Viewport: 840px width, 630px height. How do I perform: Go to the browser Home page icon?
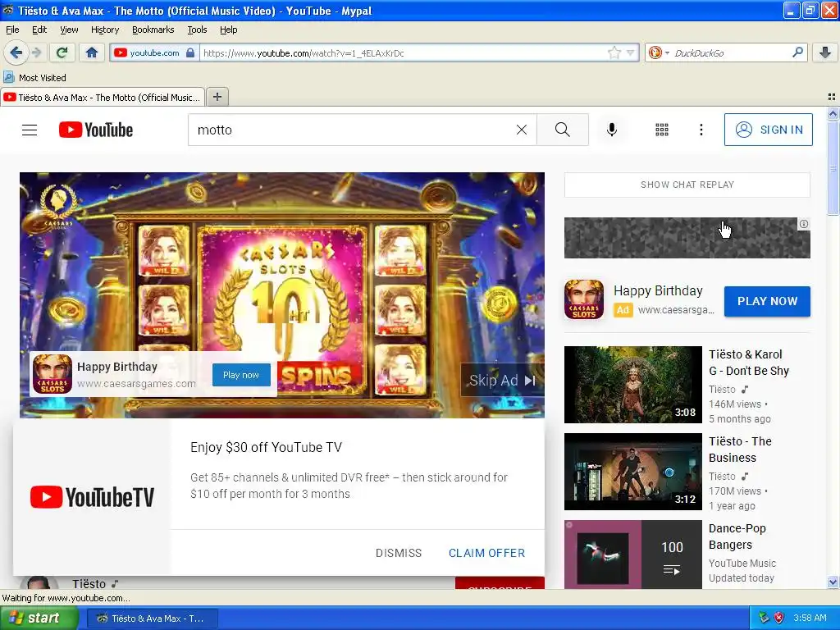[x=92, y=52]
